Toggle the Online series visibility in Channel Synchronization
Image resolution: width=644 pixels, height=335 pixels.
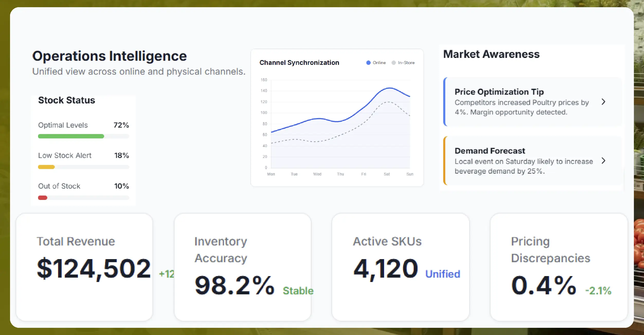[x=376, y=63]
